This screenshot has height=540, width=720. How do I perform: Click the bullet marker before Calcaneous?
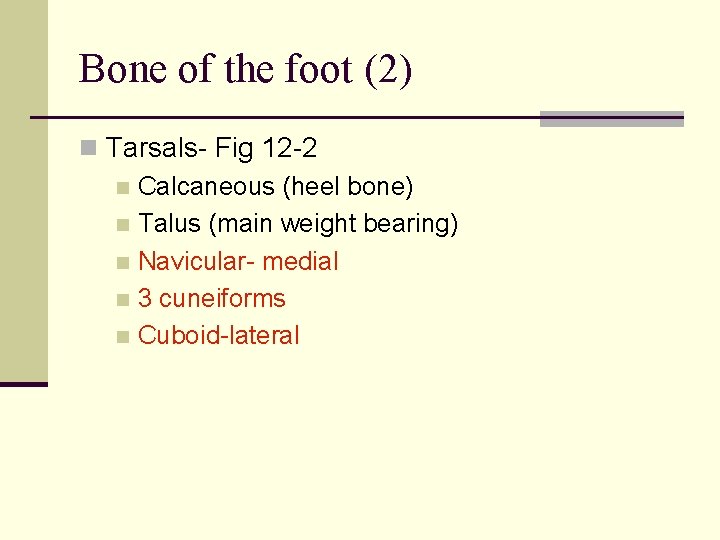[x=122, y=188]
